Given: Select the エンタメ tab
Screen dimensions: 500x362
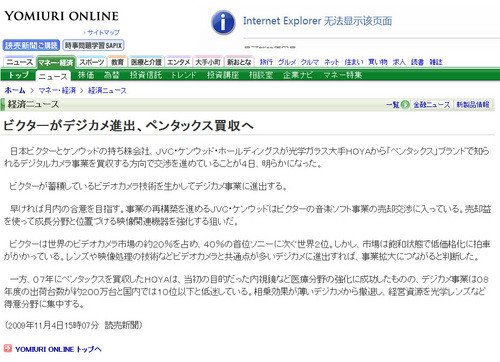Looking at the screenshot, I should click(x=178, y=62).
